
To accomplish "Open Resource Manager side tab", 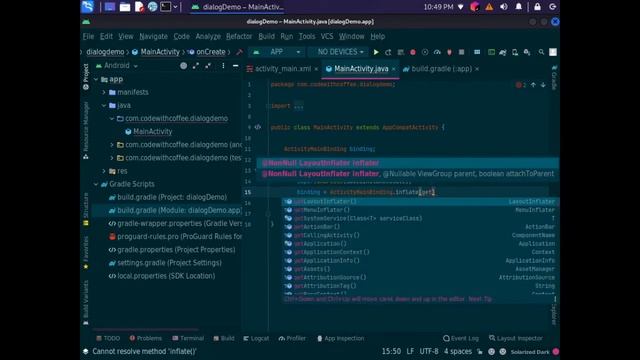I will coord(86,130).
